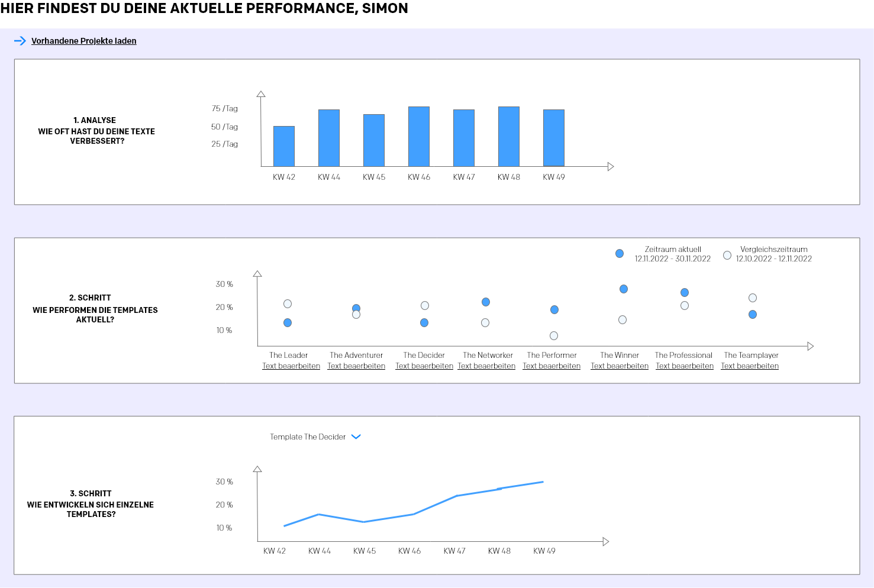Image resolution: width=874 pixels, height=588 pixels.
Task: Click the filled blue dot above The Winner
Action: (x=624, y=289)
